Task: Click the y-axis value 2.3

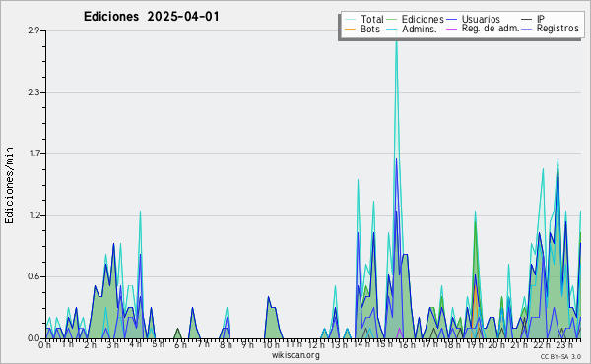Action: [x=34, y=92]
